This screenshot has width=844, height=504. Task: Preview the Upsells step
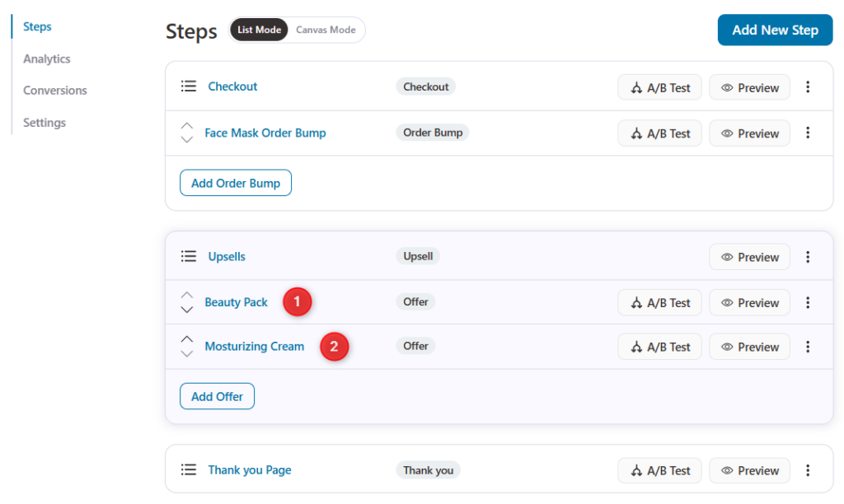[749, 257]
